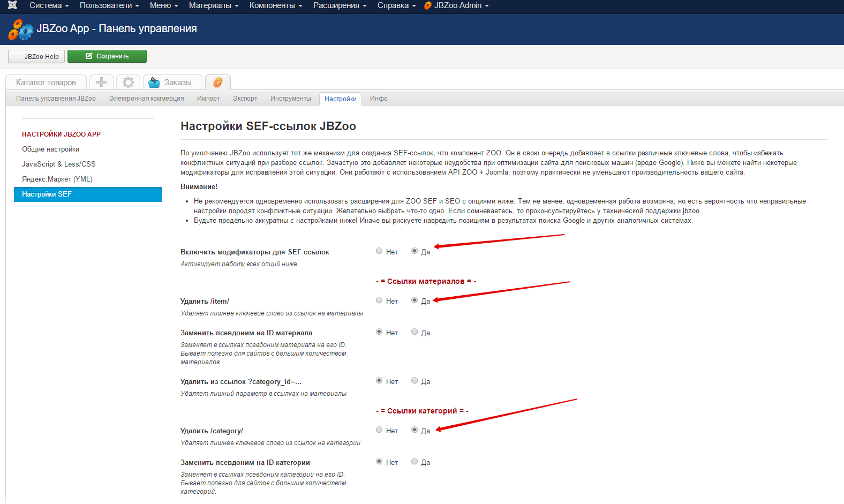Expand the Материалы dropdown
Image resolution: width=844 pixels, height=504 pixels.
[214, 5]
